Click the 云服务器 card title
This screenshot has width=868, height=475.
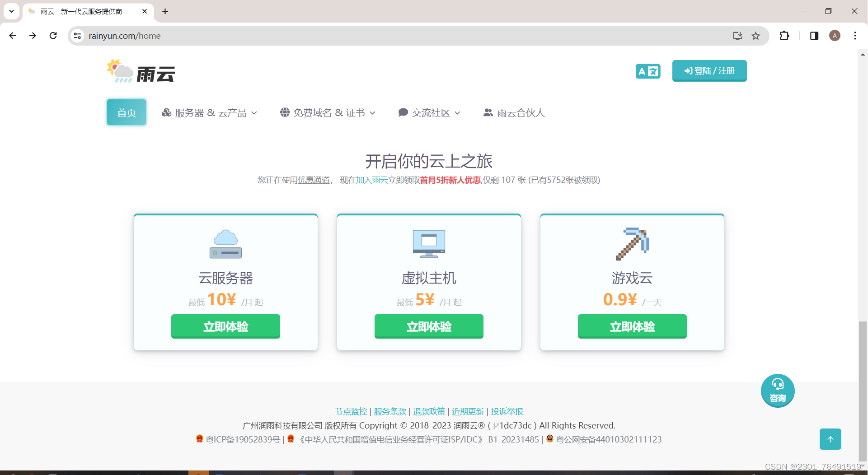point(225,278)
